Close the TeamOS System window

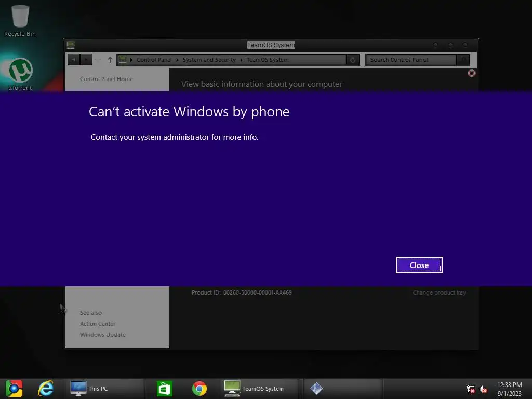(x=465, y=45)
